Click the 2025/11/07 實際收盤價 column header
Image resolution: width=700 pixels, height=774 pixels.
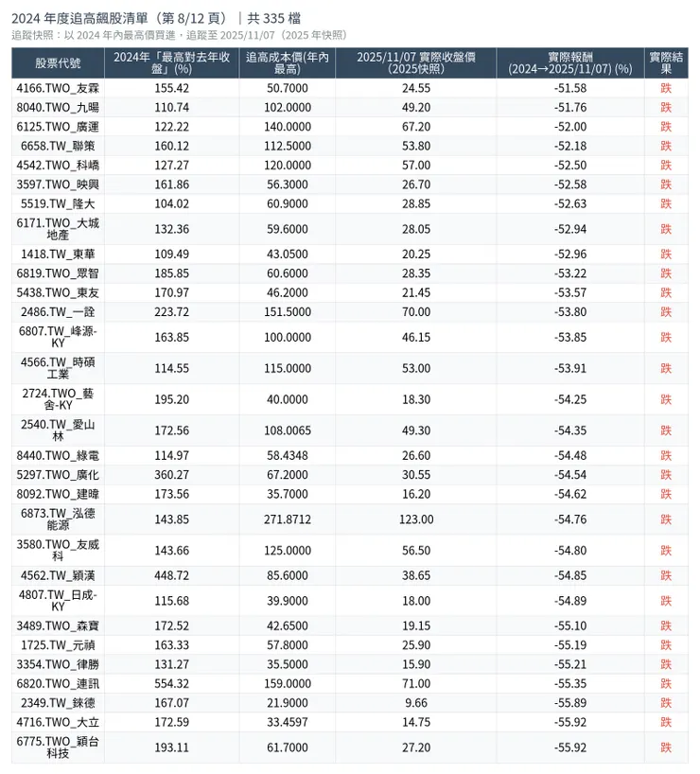click(415, 62)
